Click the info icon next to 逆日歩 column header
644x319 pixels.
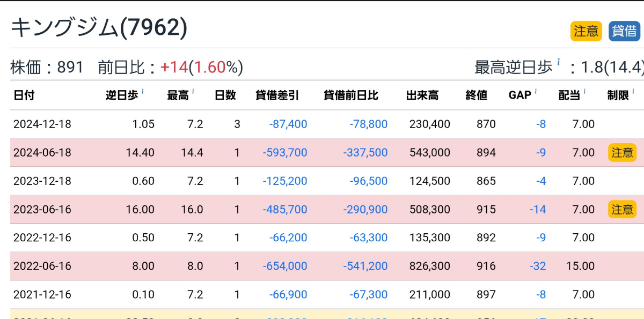click(143, 92)
